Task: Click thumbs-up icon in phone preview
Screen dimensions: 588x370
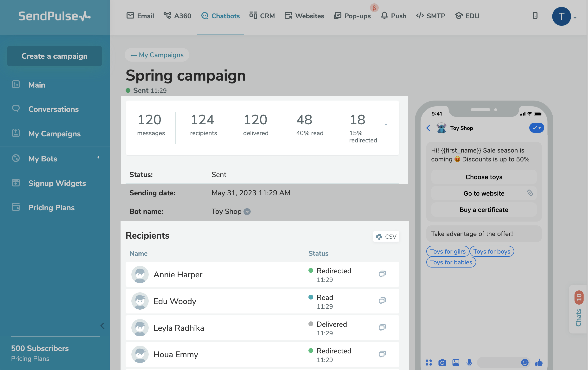Action: click(539, 363)
